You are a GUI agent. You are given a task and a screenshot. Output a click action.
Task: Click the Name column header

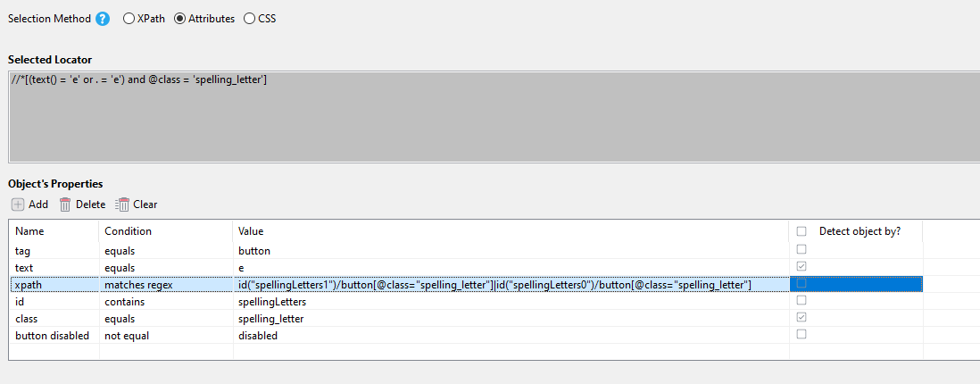29,231
